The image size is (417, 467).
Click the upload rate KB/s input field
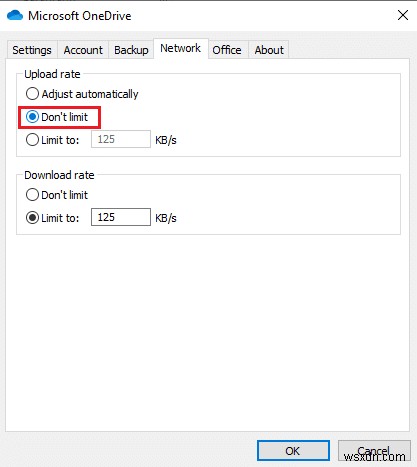point(121,139)
